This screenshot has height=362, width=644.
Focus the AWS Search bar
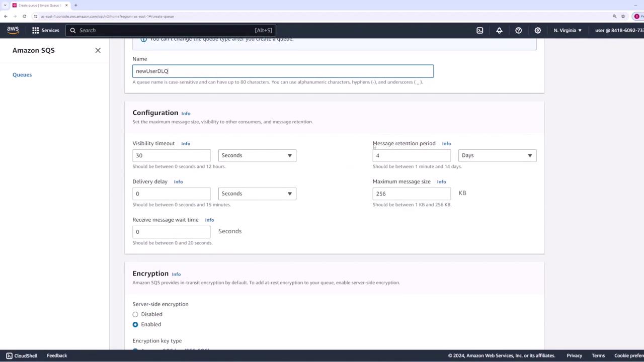tap(170, 30)
